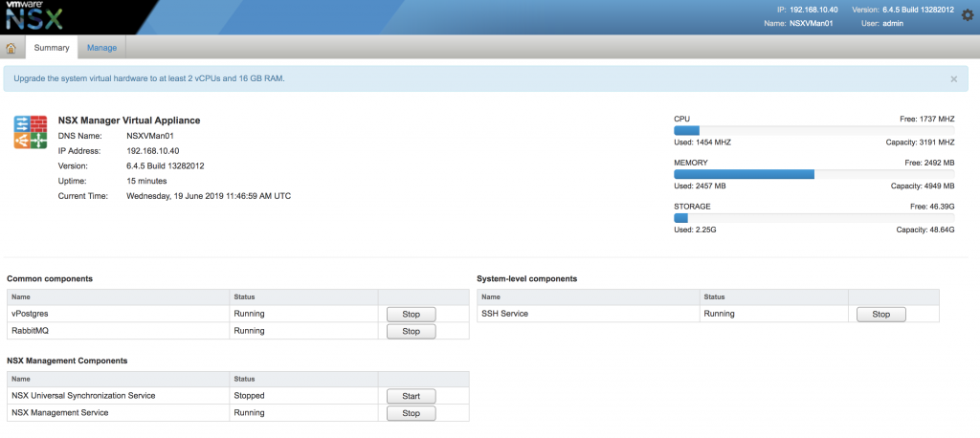Click the NSX Manager appliance icon
The image size is (980, 438).
tap(31, 132)
